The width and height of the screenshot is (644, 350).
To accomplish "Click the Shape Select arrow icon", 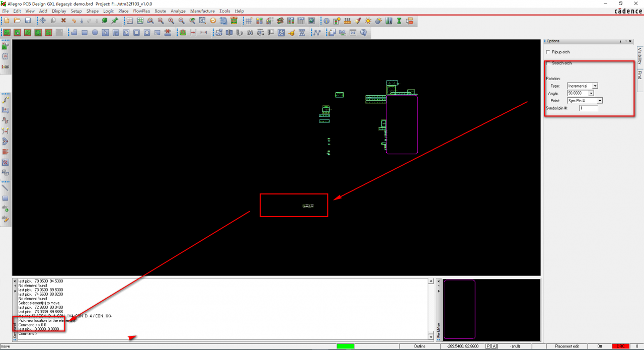I will click(x=105, y=33).
